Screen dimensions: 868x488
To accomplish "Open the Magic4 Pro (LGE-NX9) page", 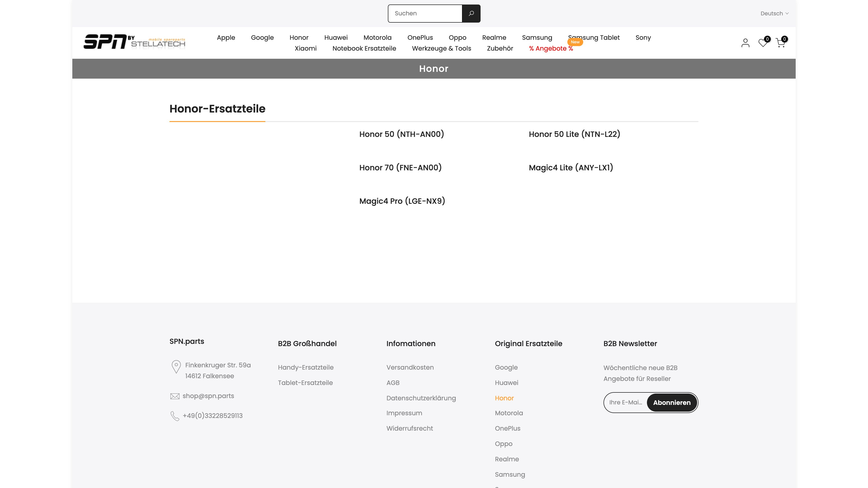I will point(402,201).
